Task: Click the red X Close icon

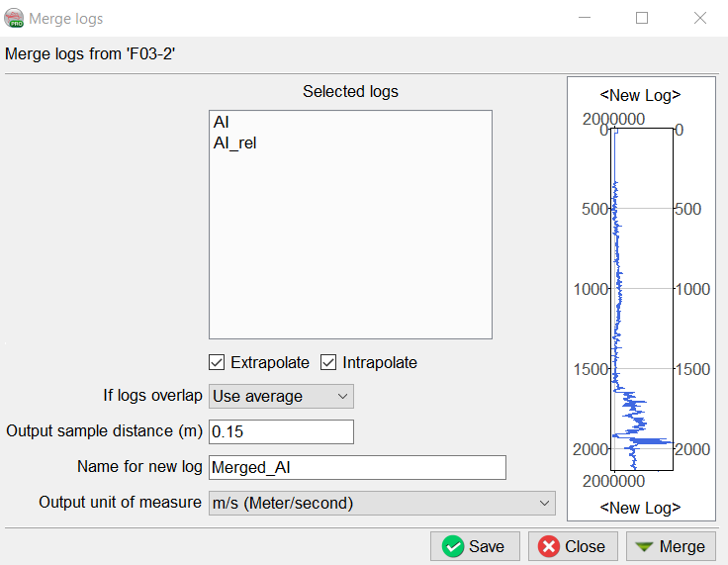Action: (549, 546)
